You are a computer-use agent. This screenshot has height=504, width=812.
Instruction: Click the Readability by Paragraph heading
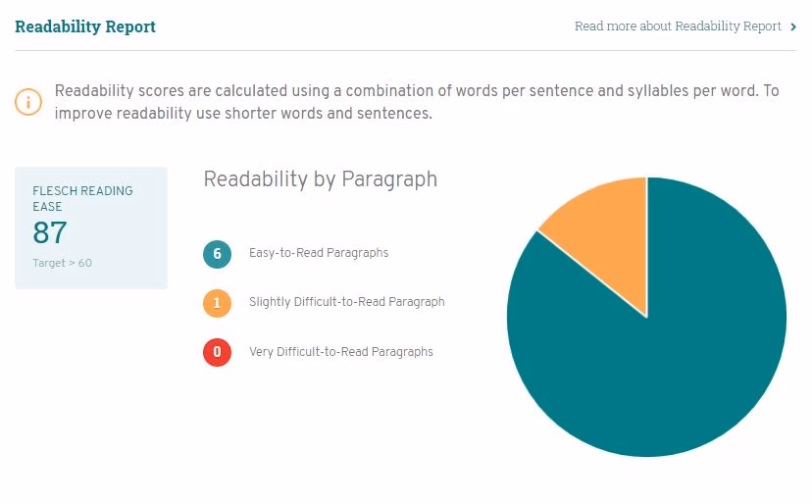coord(320,179)
